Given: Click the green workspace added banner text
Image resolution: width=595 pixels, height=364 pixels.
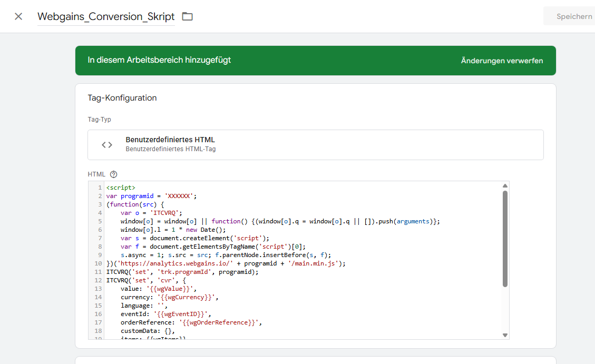Looking at the screenshot, I should 159,60.
